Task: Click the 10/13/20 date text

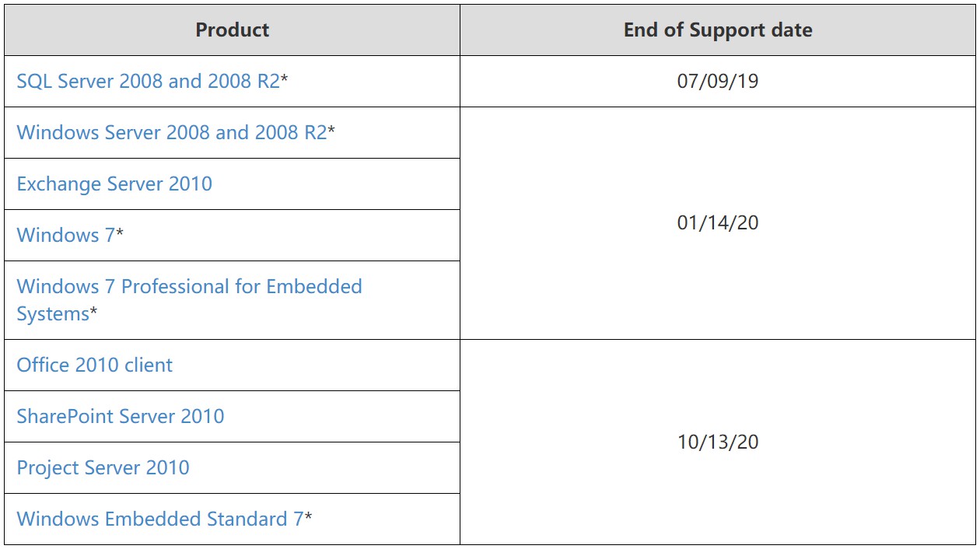Action: click(x=718, y=442)
